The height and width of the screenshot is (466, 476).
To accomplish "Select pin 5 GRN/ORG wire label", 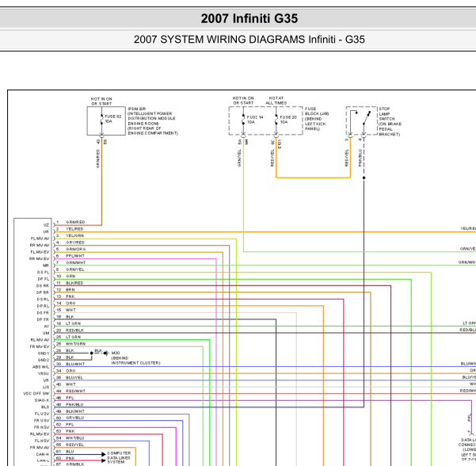I will click(x=75, y=249).
